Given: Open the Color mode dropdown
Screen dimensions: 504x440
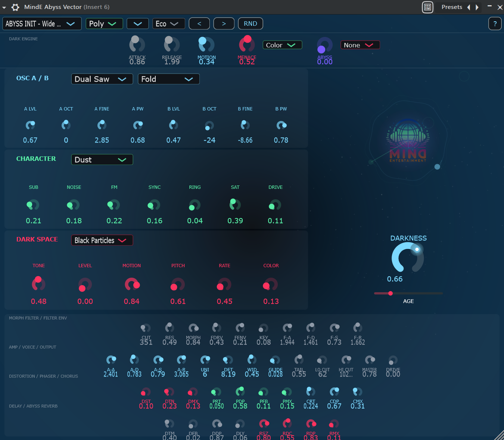Looking at the screenshot, I should point(282,45).
